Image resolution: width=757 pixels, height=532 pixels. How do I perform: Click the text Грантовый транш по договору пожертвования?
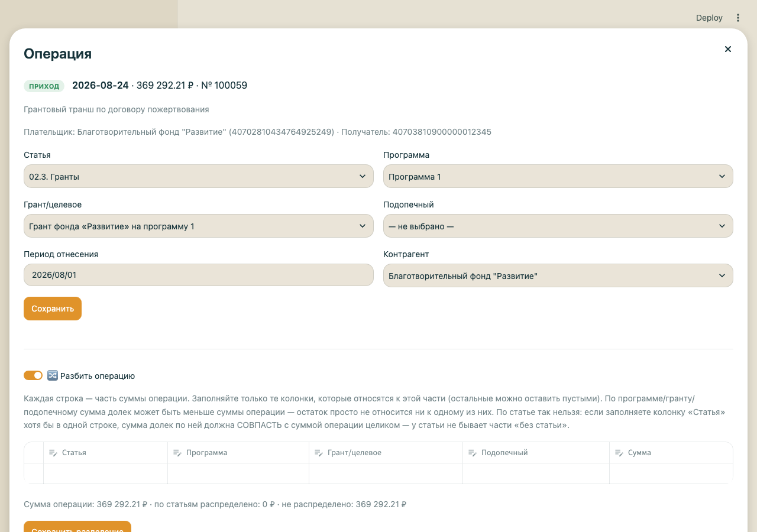[x=117, y=109]
